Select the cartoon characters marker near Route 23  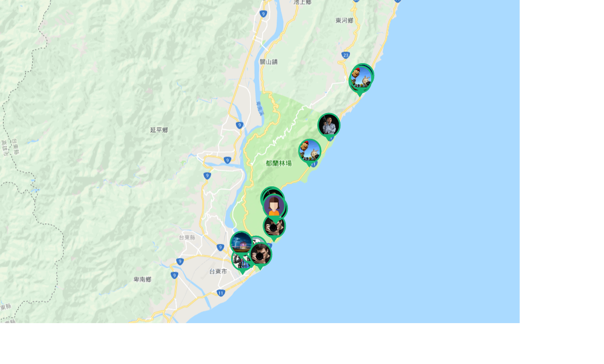361,78
